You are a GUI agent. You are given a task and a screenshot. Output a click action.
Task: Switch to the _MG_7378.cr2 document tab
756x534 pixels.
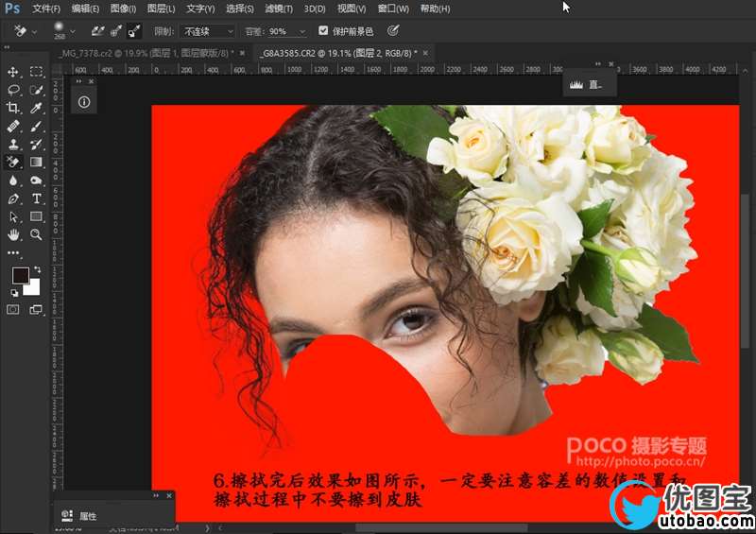[x=146, y=53]
